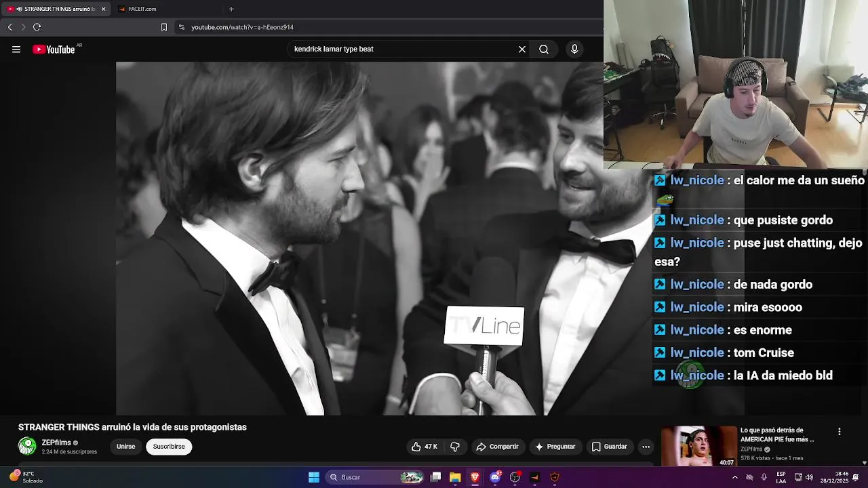868x488 pixels.
Task: Select the youtube.com URL in the address bar
Action: point(242,27)
